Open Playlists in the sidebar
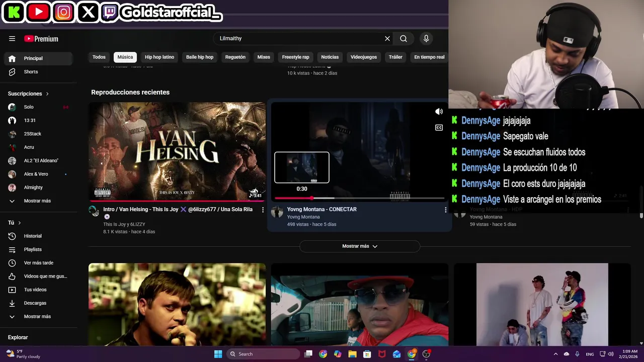This screenshot has height=362, width=644. [x=38, y=249]
